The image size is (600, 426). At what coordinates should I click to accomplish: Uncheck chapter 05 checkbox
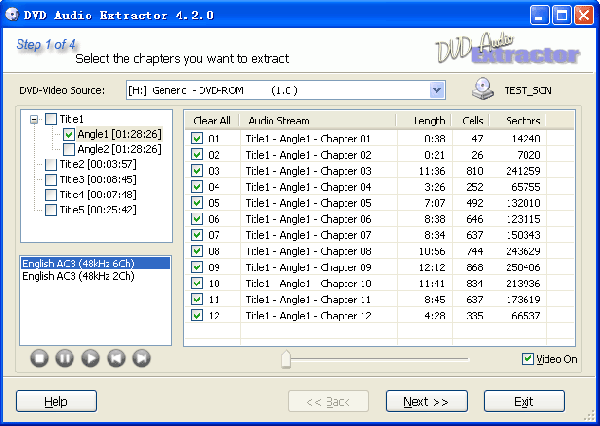tap(197, 203)
